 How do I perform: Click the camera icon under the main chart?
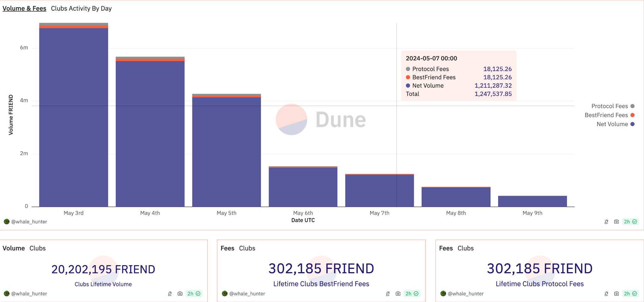click(616, 222)
